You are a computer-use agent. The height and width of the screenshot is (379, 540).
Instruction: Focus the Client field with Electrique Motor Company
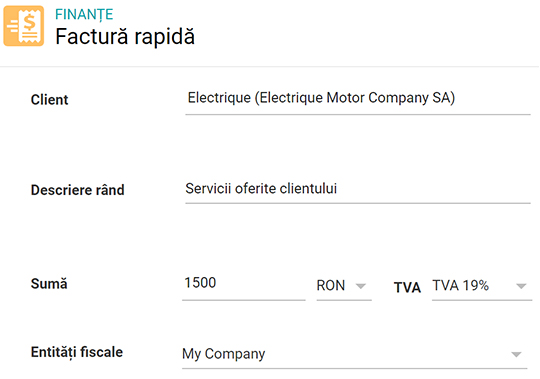click(357, 99)
